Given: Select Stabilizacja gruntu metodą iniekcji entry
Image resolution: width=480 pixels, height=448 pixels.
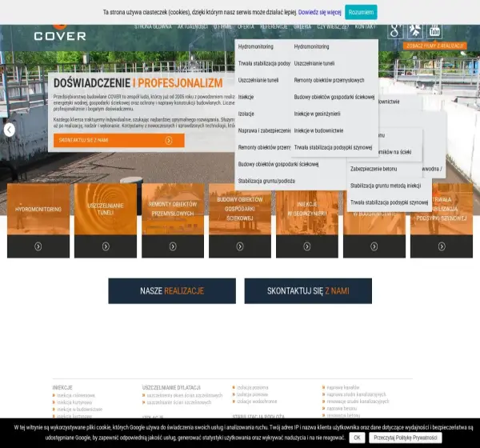Looking at the screenshot, I should click(x=386, y=186).
